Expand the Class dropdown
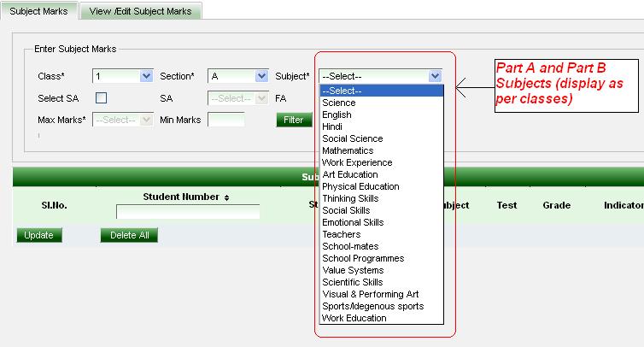Screen dimensions: 644x347 click(x=145, y=76)
